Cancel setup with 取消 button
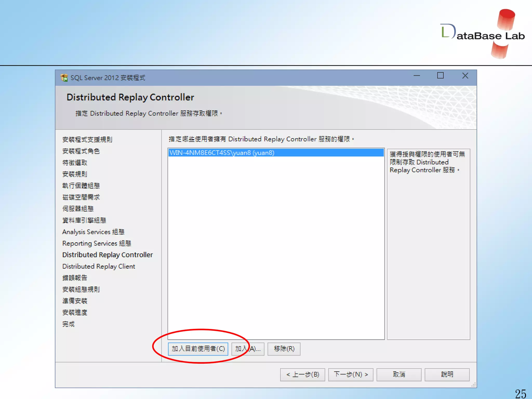The image size is (532, 399). pos(399,375)
